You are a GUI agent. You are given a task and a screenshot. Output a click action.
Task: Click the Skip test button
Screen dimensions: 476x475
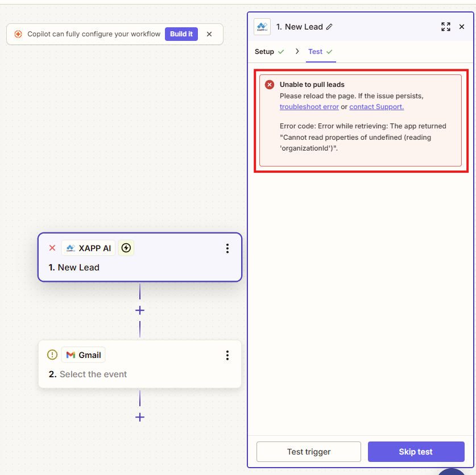[416, 452]
